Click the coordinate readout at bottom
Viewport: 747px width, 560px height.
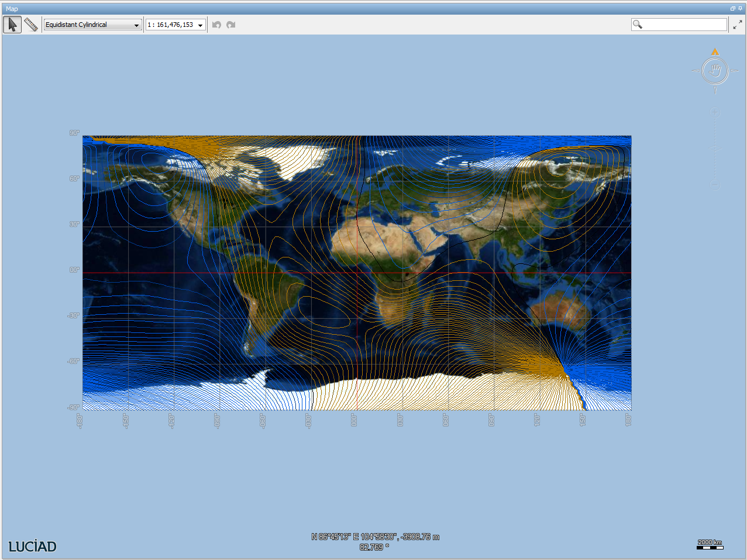pyautogui.click(x=375, y=537)
